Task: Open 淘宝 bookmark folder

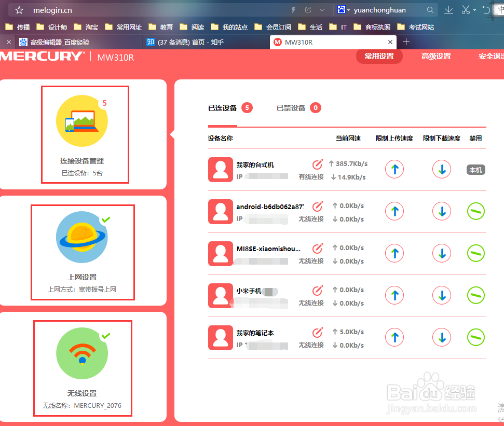Action: (86, 28)
